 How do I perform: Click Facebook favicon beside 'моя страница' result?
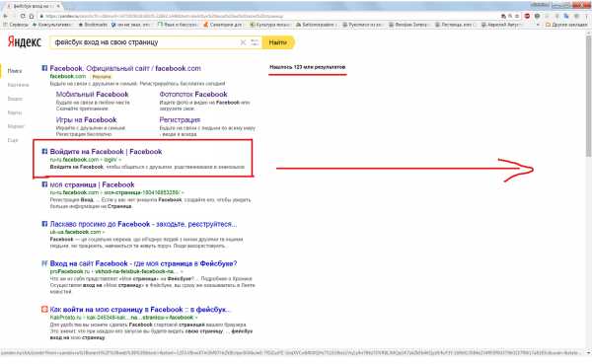point(44,184)
